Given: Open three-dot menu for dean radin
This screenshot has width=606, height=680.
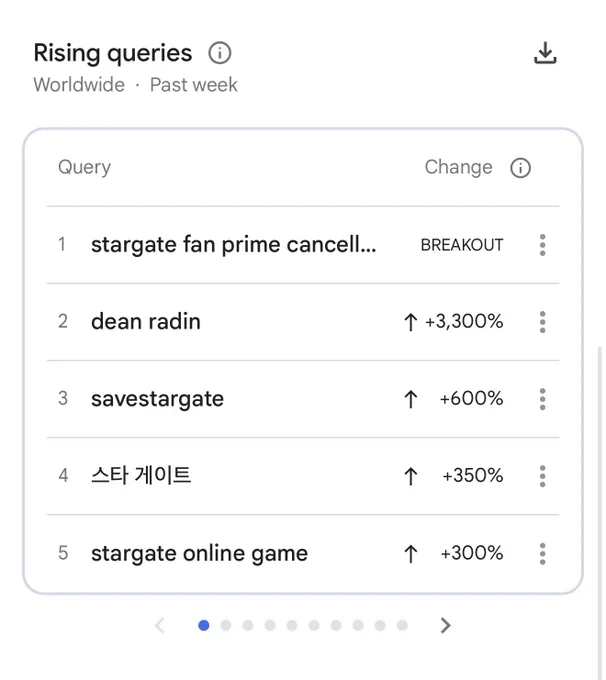Looking at the screenshot, I should 542,322.
